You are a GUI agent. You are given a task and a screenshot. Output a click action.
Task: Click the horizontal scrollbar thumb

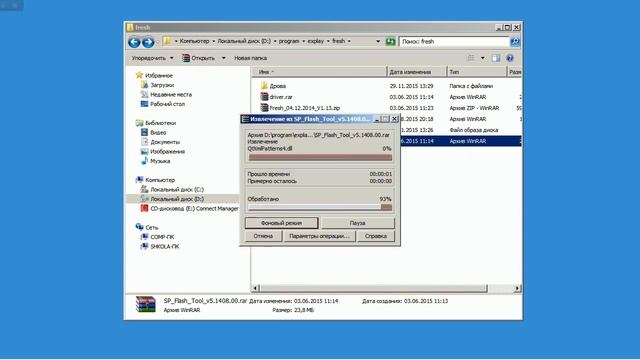(x=373, y=289)
